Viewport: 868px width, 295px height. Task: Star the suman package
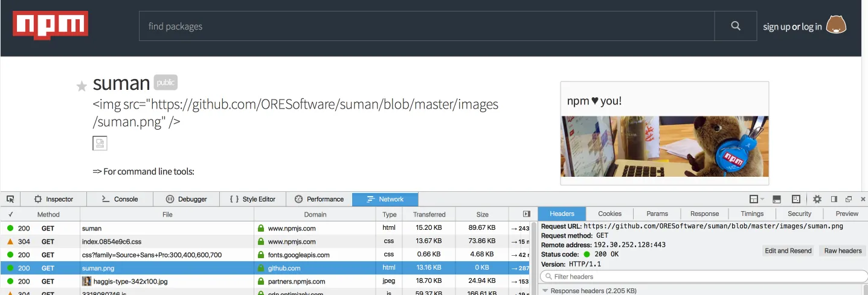click(82, 86)
